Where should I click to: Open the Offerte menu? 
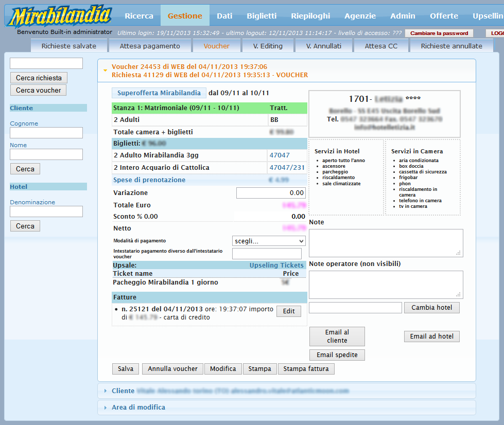pos(444,16)
